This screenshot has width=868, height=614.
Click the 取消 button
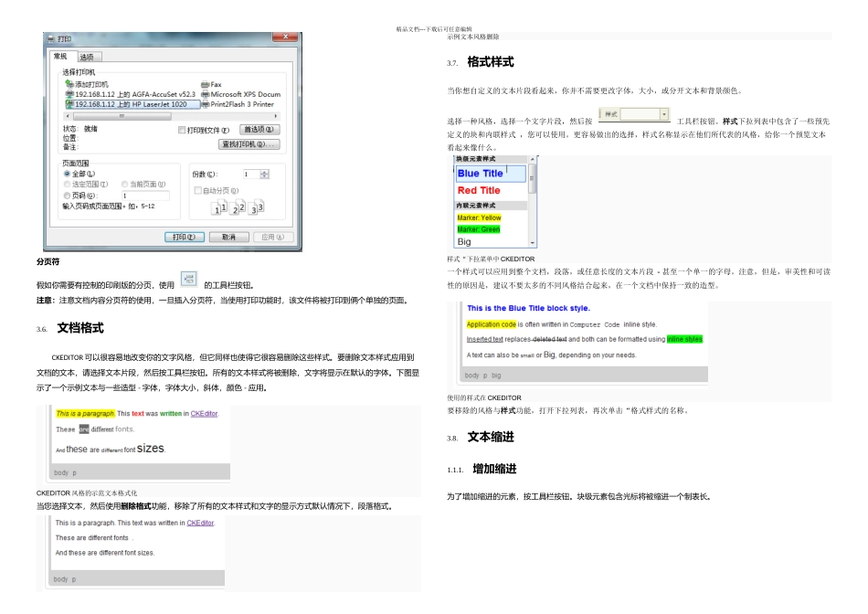[228, 237]
